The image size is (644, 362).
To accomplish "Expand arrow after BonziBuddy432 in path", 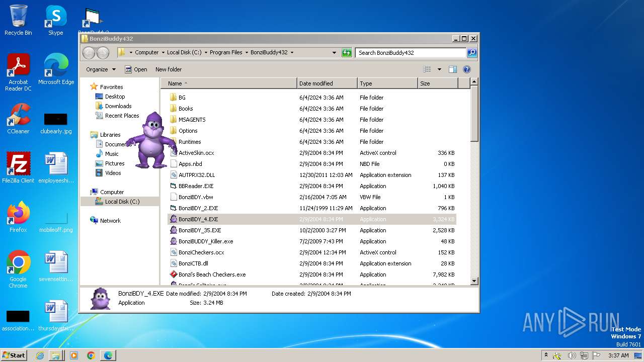I will (x=292, y=52).
